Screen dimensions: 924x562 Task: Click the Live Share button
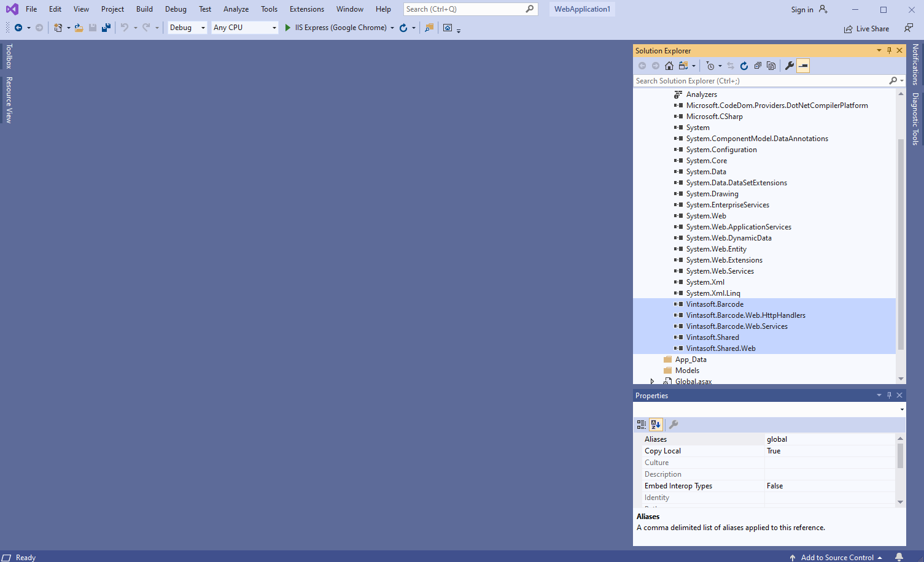(866, 29)
